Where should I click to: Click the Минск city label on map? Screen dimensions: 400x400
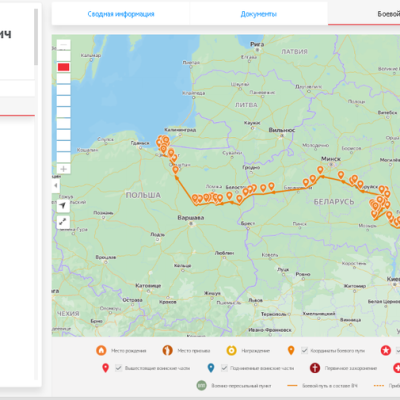pyautogui.click(x=331, y=159)
